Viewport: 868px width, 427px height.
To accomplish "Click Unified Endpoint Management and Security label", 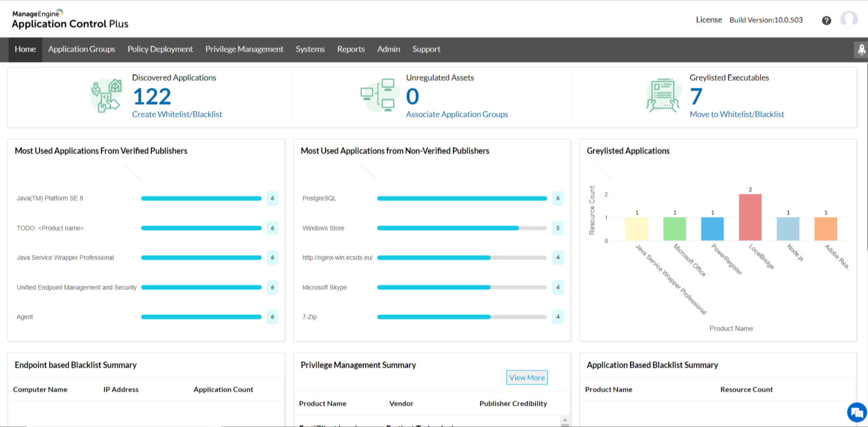I will (x=77, y=288).
